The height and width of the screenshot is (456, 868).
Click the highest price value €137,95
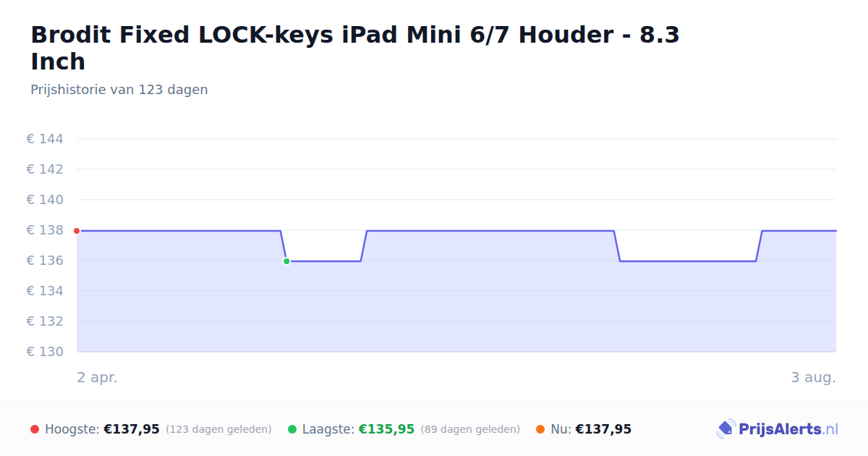[132, 429]
